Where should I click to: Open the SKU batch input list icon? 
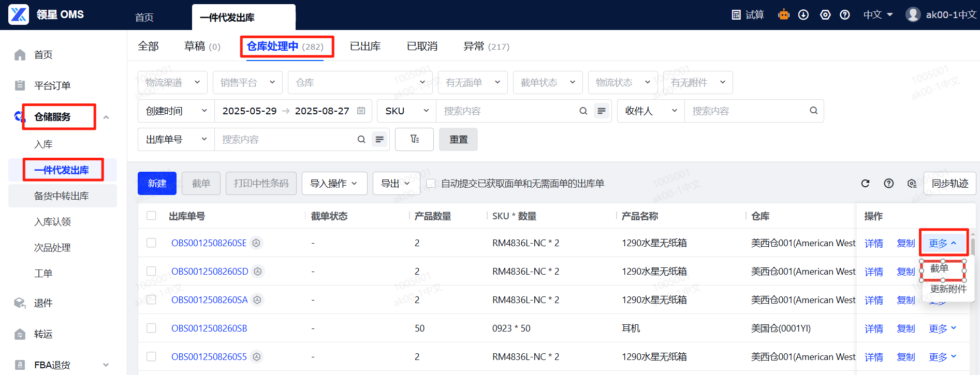tap(601, 111)
